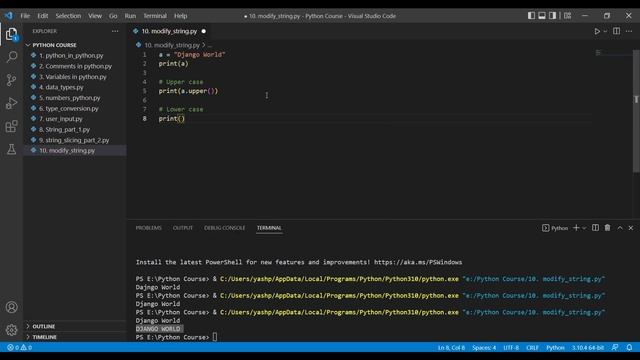This screenshot has height=360, width=640.
Task: Switch to the Problems tab
Action: pos(149,228)
